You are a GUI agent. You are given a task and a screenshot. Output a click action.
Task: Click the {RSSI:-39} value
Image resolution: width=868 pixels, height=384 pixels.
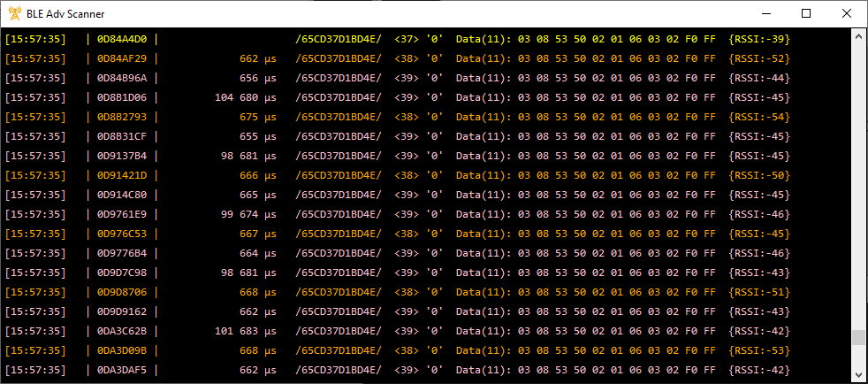point(759,39)
